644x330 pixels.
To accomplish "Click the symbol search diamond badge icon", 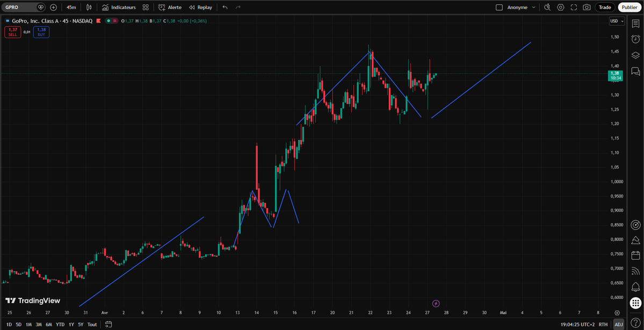I will [x=40, y=8].
